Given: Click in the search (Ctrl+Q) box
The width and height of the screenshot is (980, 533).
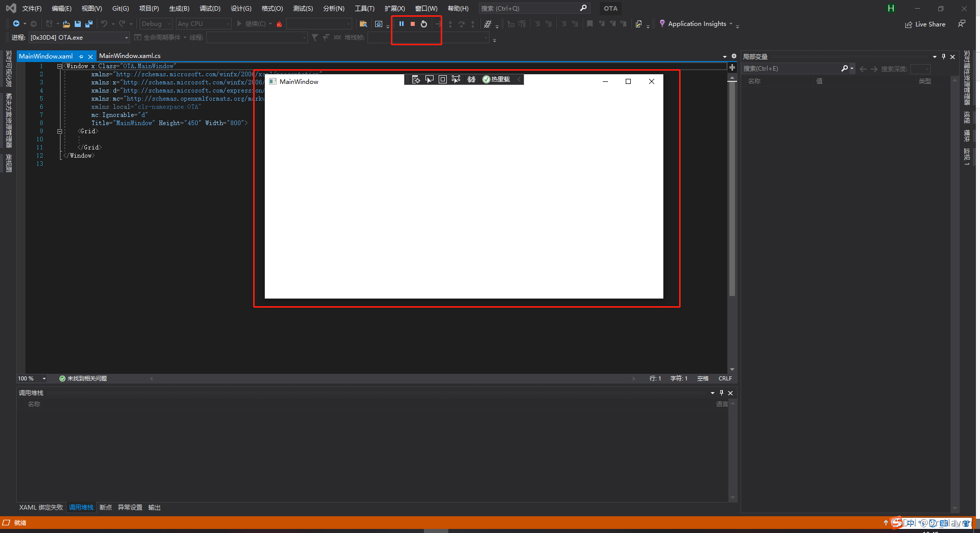Looking at the screenshot, I should (534, 9).
